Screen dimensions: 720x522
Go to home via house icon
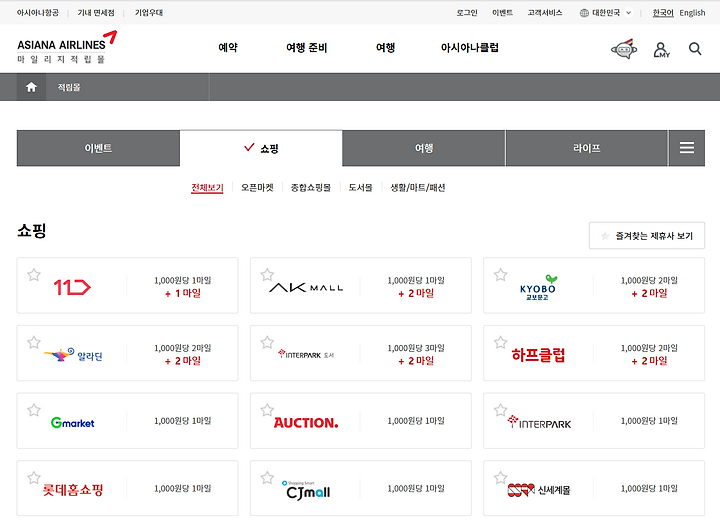pos(31,87)
